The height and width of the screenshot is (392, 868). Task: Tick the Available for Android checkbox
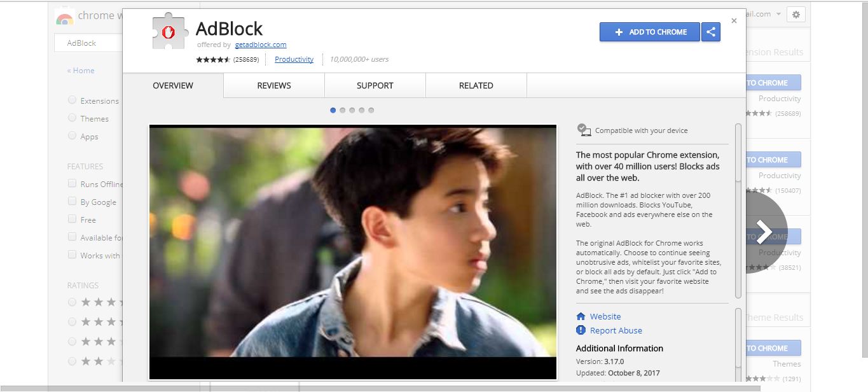click(x=72, y=237)
